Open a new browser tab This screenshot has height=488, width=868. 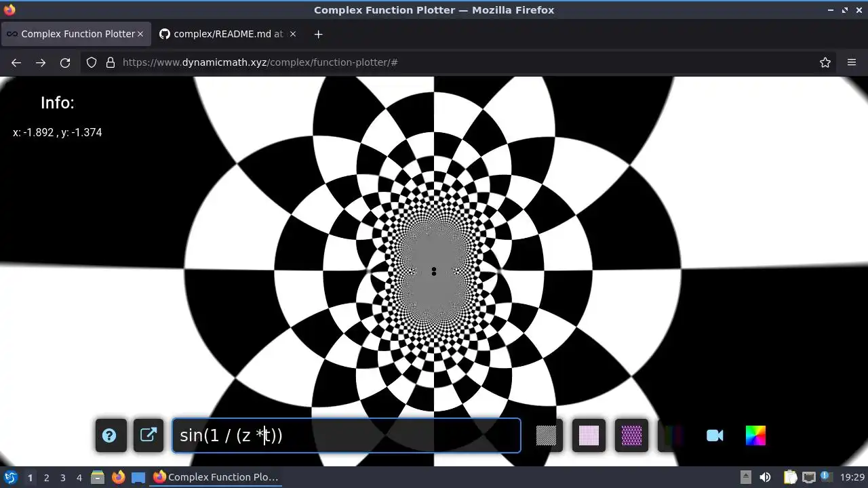coord(318,34)
